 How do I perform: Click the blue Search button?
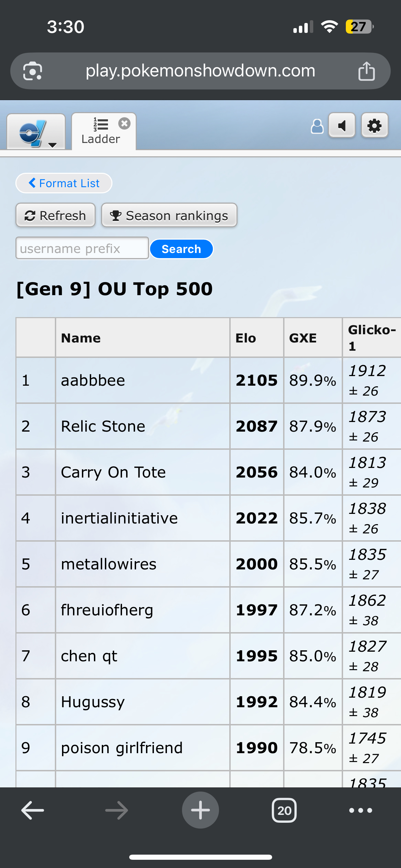pos(181,249)
